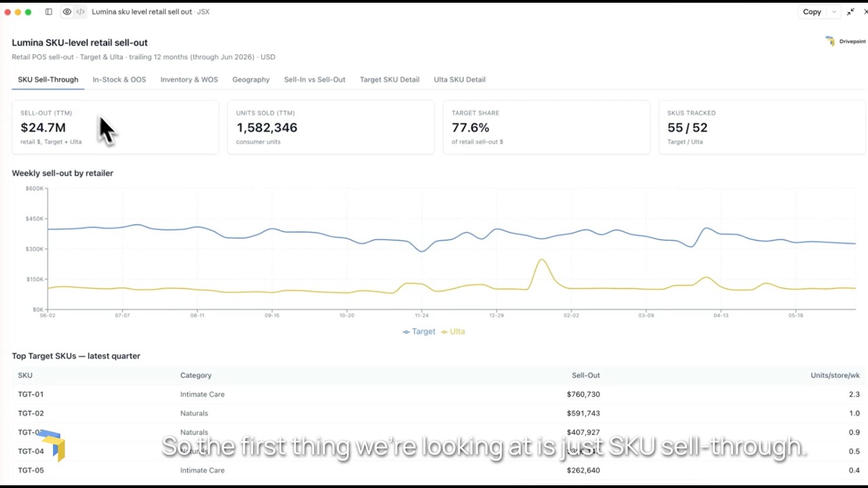
Task: Click the Target Share 77.6% value
Action: pyautogui.click(x=471, y=127)
